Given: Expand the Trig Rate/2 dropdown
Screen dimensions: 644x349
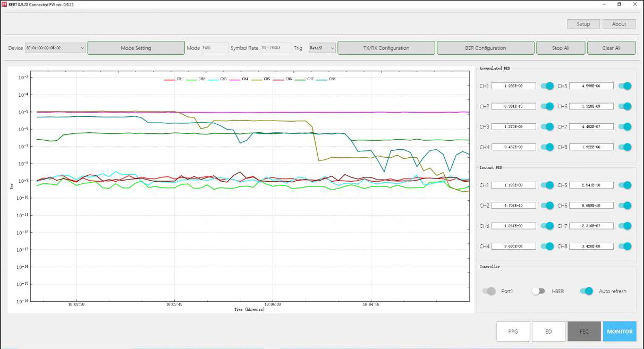Looking at the screenshot, I should (322, 48).
